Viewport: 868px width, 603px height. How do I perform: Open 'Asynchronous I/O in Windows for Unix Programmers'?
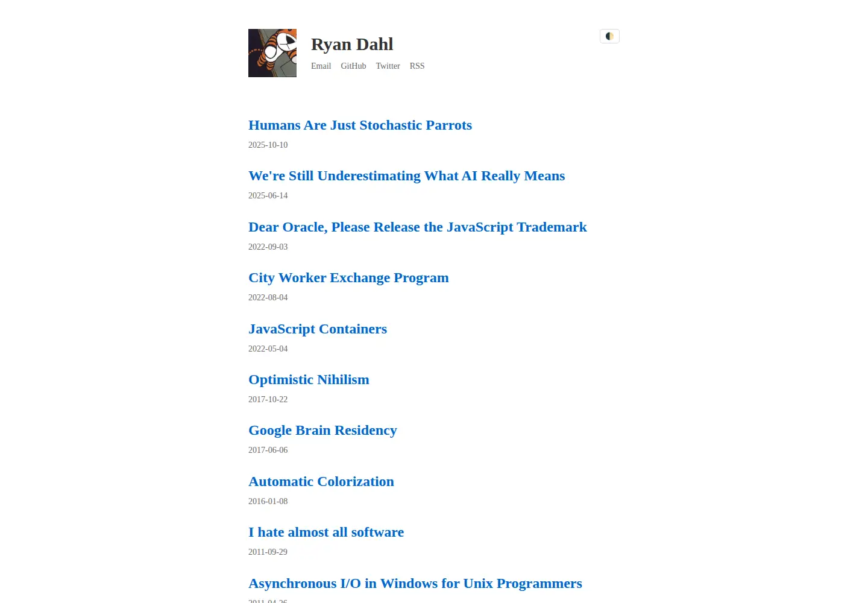[415, 583]
